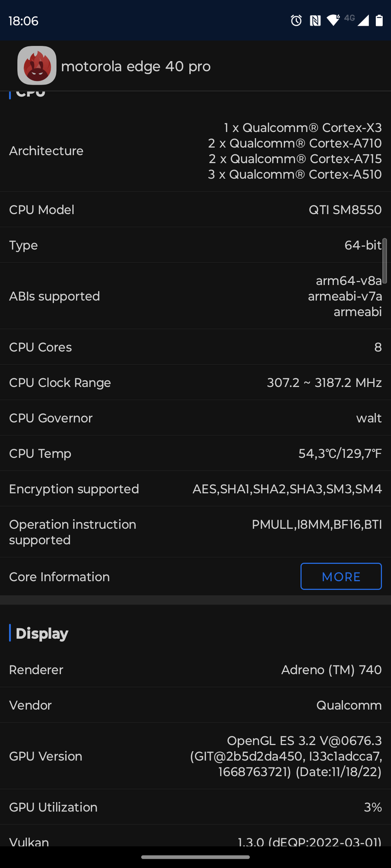The image size is (391, 868).
Task: Tap the GPU Utilization 3% value
Action: 373,807
